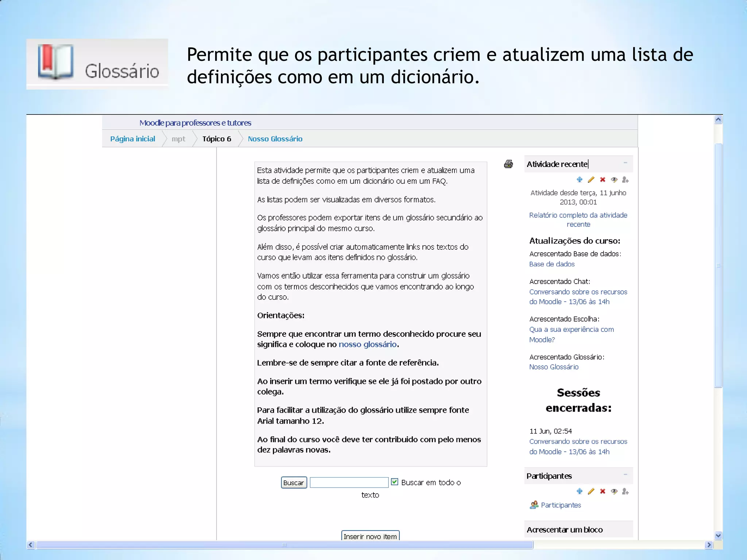Click the horizontal scrollbar thumb
The image size is (747, 560).
click(x=285, y=545)
